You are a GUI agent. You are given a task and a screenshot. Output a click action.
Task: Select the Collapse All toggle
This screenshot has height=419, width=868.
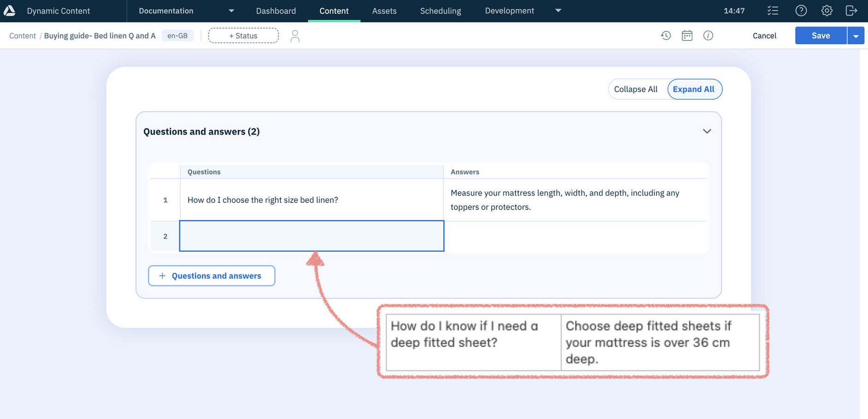click(x=636, y=89)
